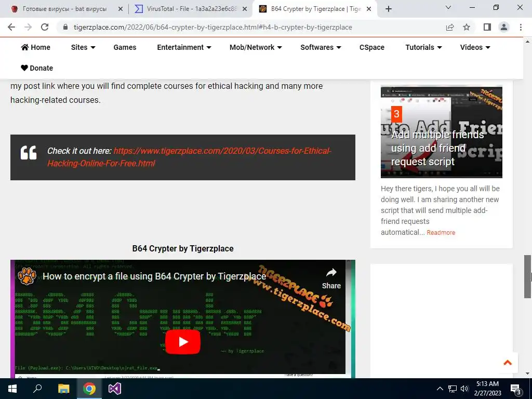
Task: Open File Explorer from taskbar
Action: point(63,389)
